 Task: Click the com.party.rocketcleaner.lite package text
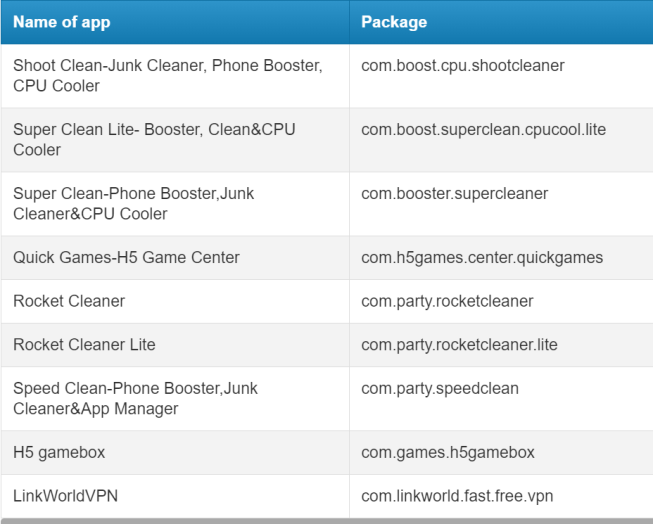click(x=459, y=345)
